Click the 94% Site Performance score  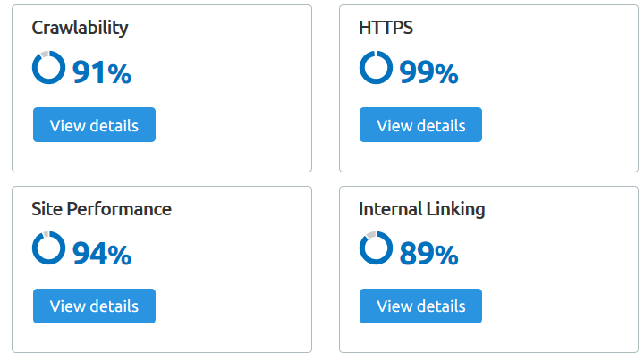[102, 255]
